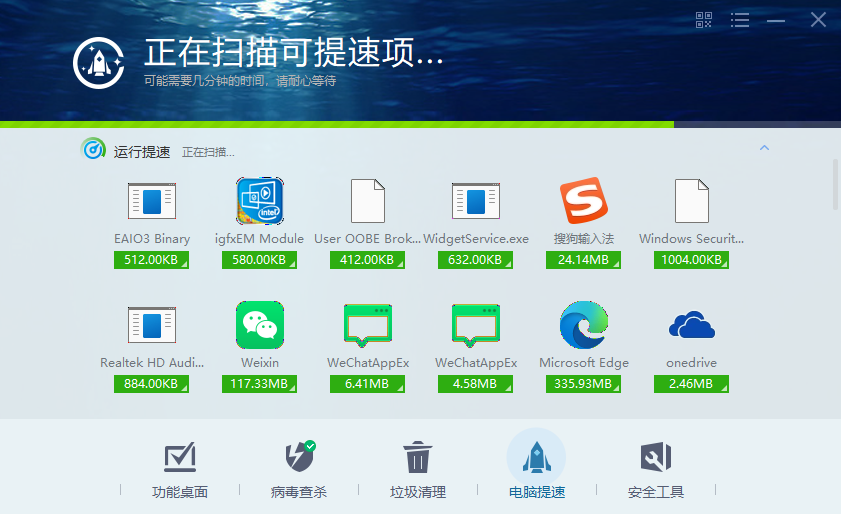Open the main menu list icon
841x514 pixels.
point(740,20)
